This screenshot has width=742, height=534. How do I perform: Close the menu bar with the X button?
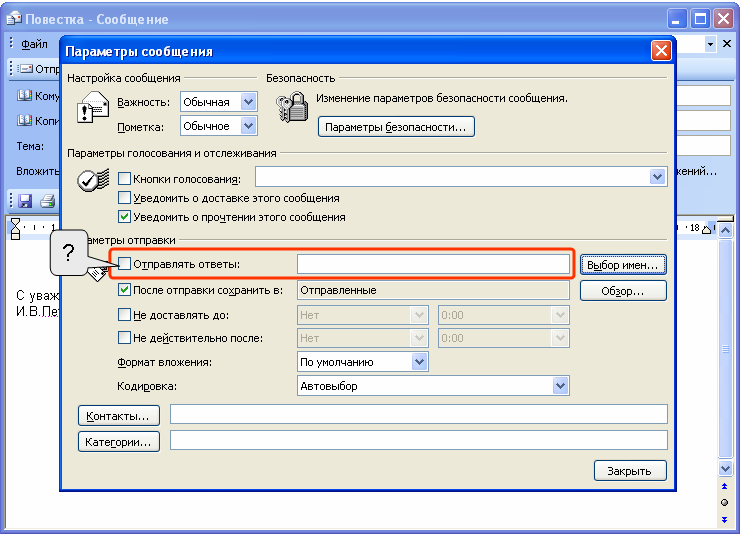tap(727, 44)
